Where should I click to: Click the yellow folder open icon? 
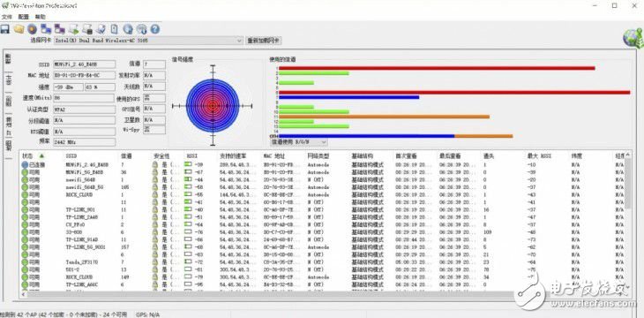[x=19, y=29]
